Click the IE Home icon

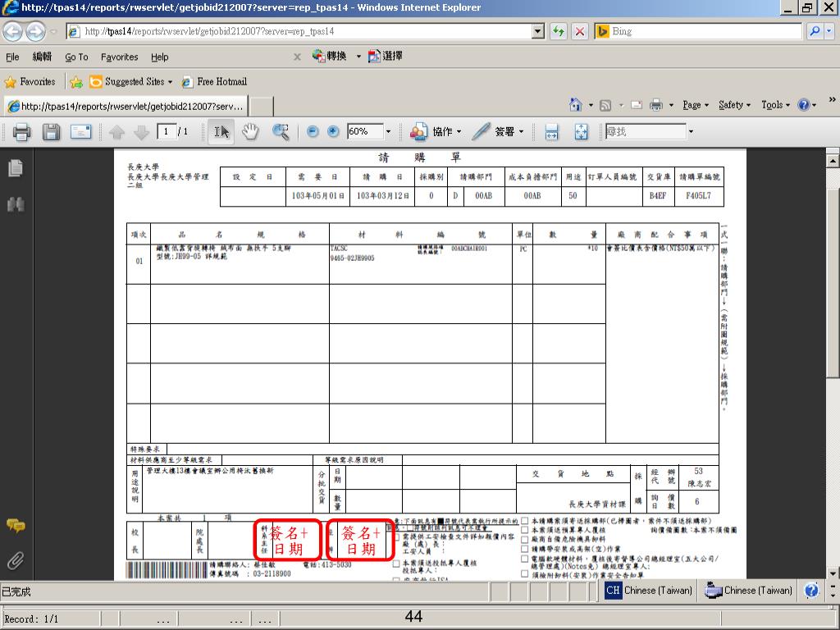[x=575, y=104]
